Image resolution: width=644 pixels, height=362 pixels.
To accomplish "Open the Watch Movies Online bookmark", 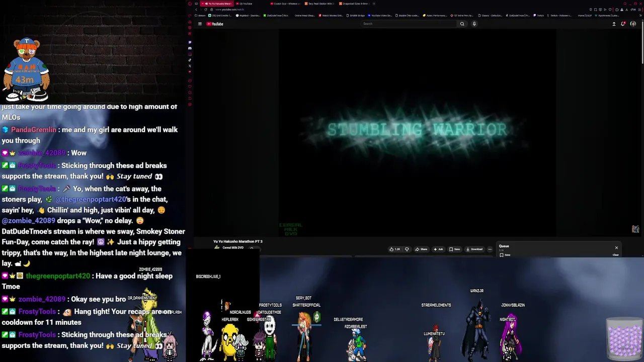I will [330, 16].
